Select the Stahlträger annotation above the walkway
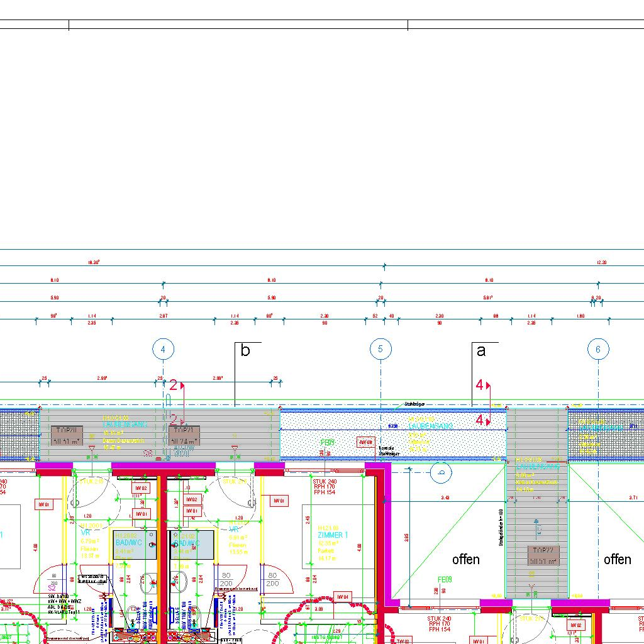 416,404
